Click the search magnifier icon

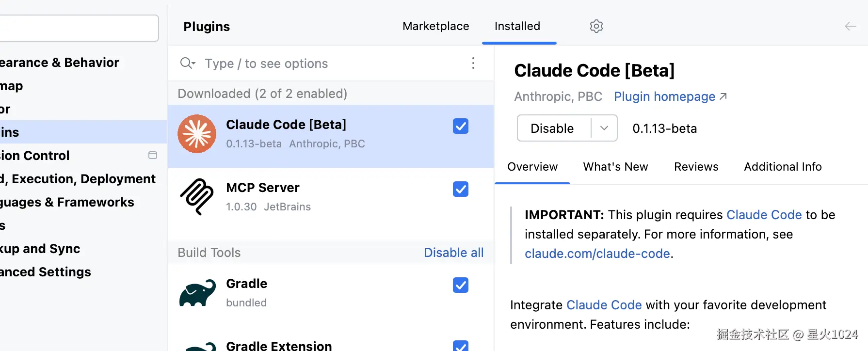187,63
